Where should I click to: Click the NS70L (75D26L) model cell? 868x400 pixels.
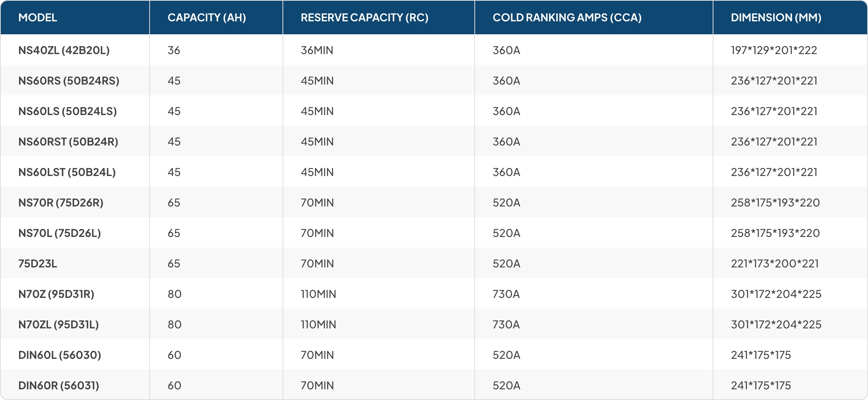click(60, 233)
